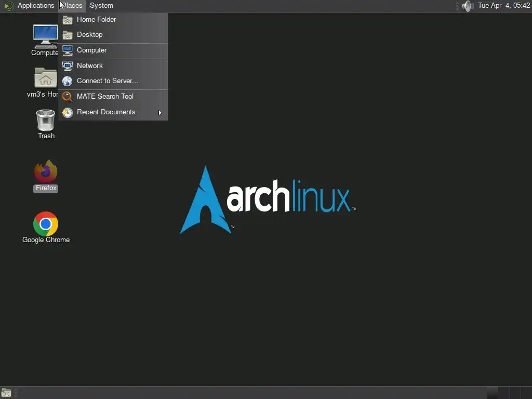Viewport: 532px width, 399px height.
Task: Choose Desktop in the Places menu
Action: pos(113,35)
